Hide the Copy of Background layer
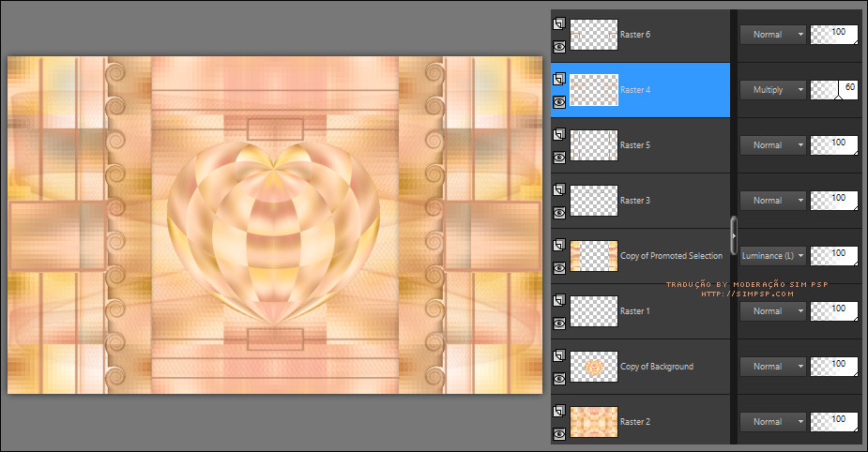Image resolution: width=868 pixels, height=452 pixels. pos(559,378)
